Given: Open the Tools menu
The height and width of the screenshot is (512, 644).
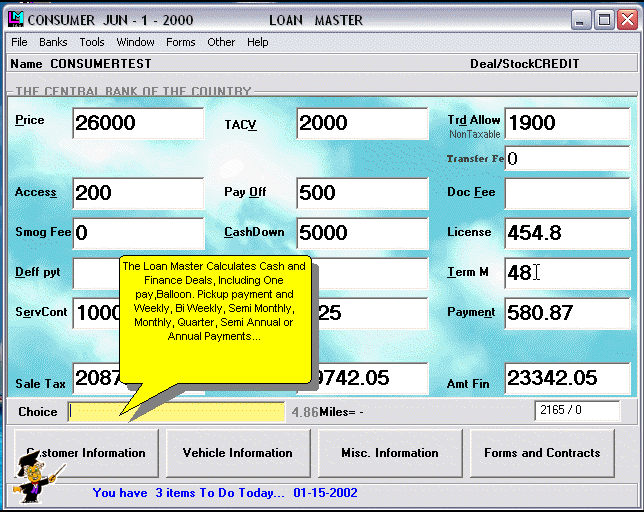Looking at the screenshot, I should click(92, 42).
